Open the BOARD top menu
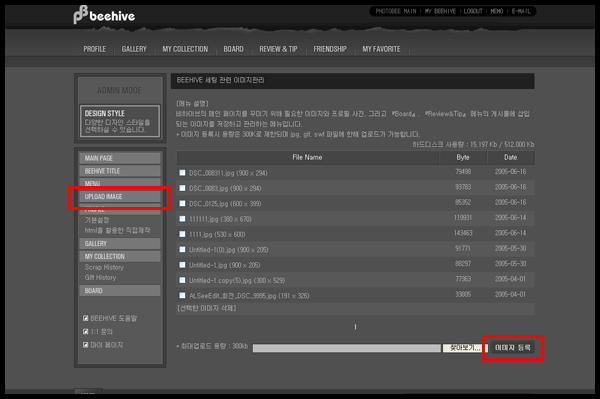Image resolution: width=600 pixels, height=399 pixels. 233,49
